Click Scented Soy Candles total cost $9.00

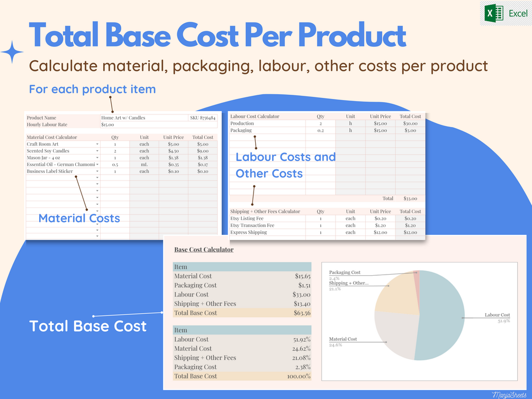(x=203, y=151)
